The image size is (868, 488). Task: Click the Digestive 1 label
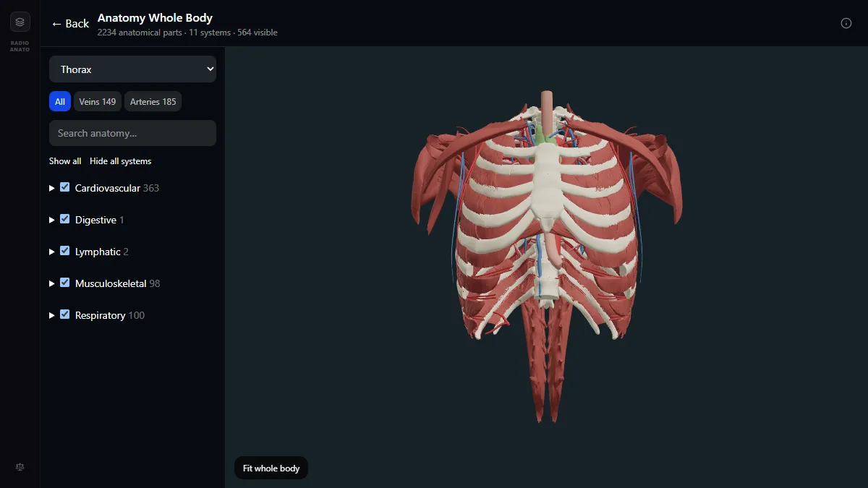(100, 220)
